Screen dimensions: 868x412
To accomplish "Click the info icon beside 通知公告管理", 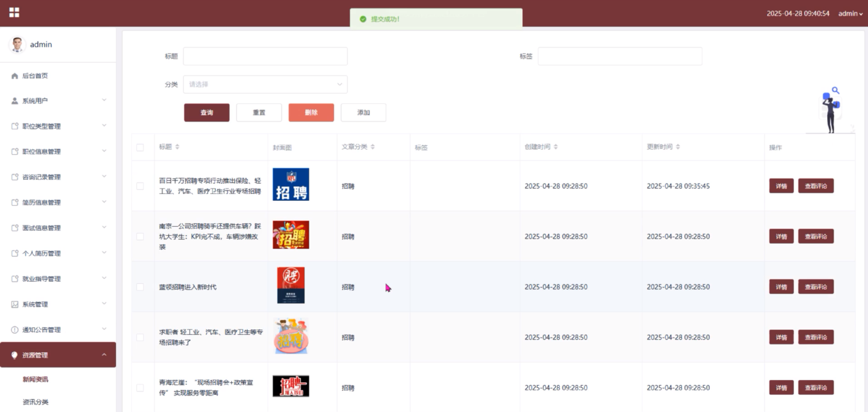I will tap(14, 330).
